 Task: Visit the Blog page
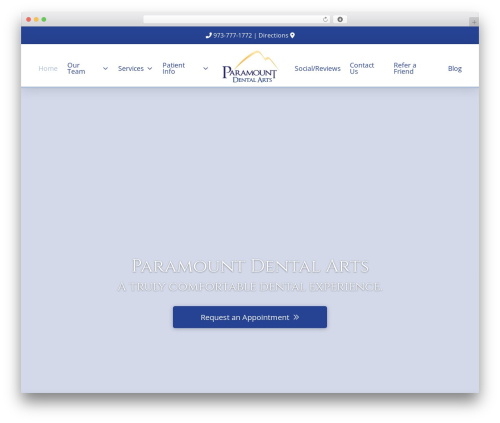pos(455,69)
